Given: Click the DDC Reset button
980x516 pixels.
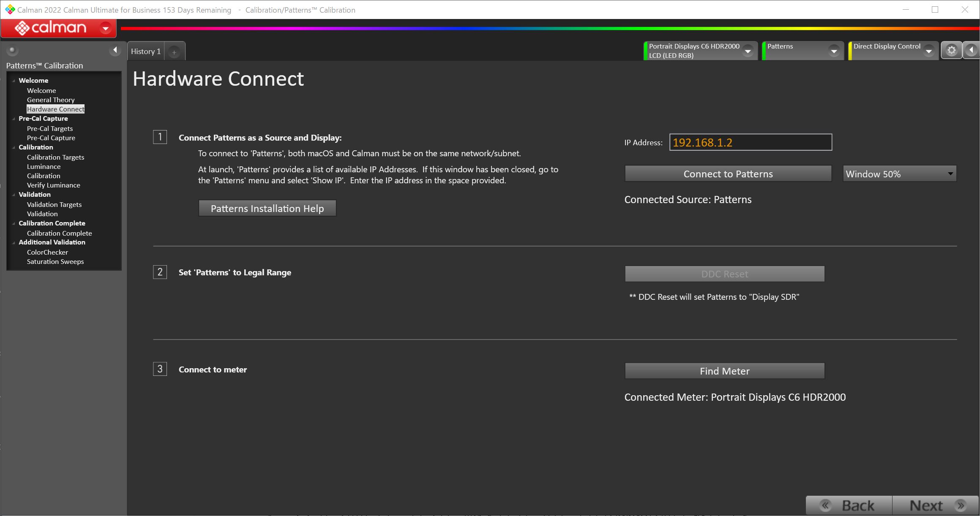Looking at the screenshot, I should [725, 274].
